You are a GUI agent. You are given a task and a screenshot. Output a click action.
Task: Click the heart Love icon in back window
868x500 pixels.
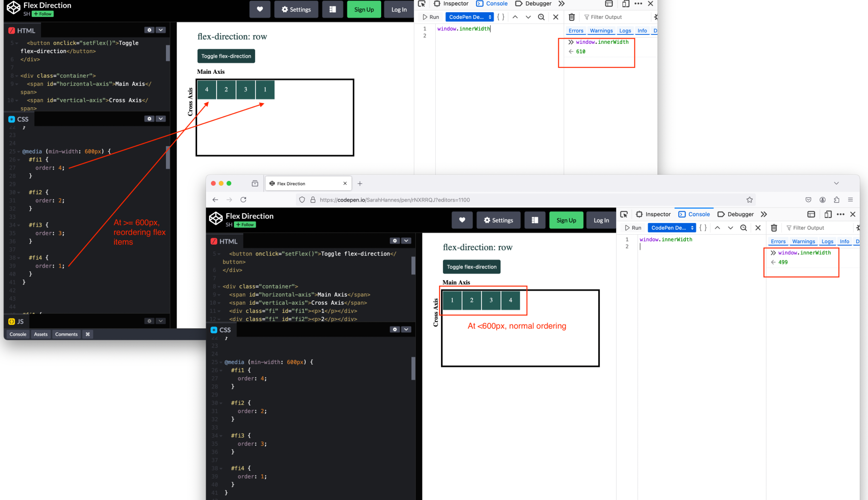pyautogui.click(x=260, y=9)
